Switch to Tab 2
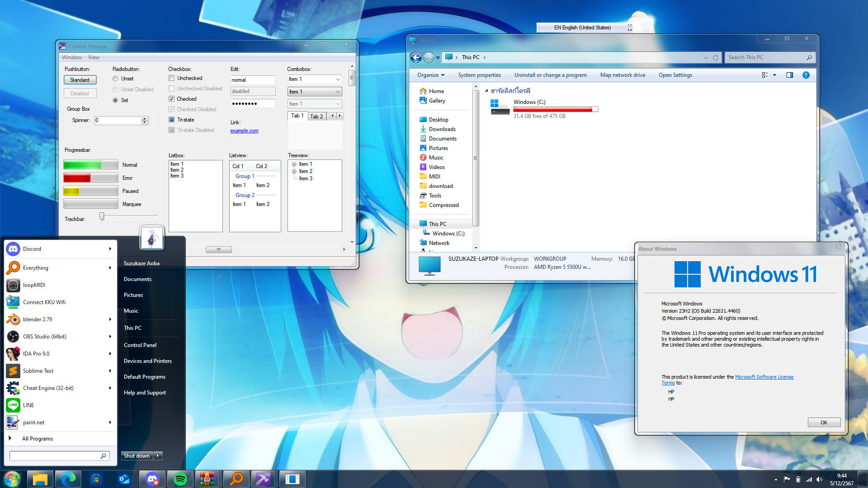The image size is (868, 488). [x=316, y=117]
